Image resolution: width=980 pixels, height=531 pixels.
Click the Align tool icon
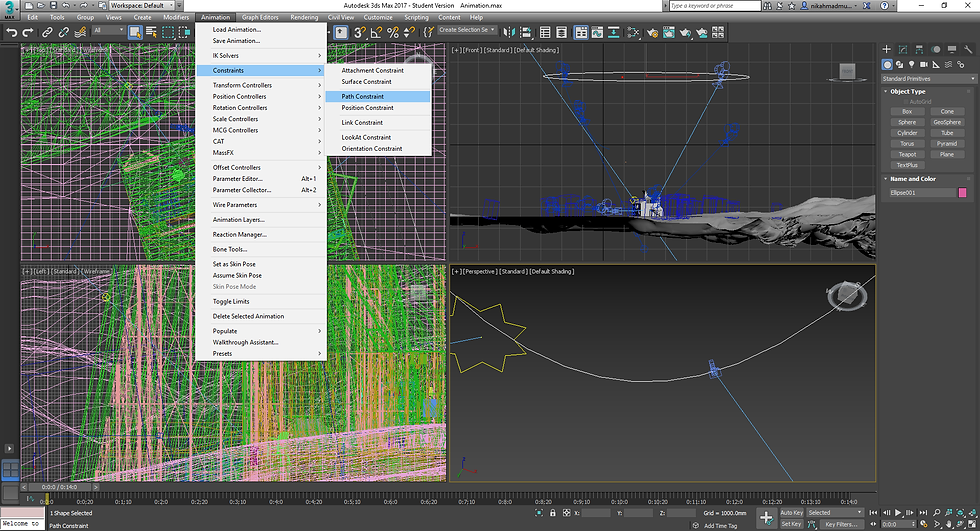coord(526,32)
